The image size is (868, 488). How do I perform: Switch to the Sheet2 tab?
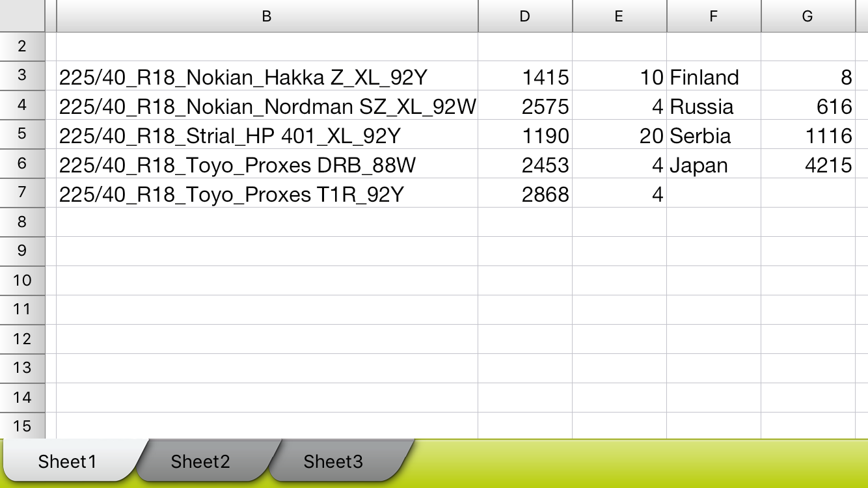(200, 461)
